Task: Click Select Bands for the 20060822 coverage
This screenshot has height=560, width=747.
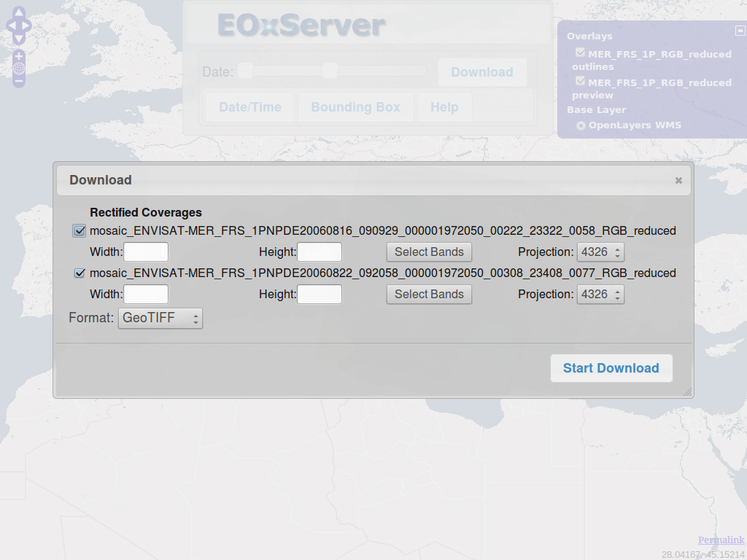Action: [x=429, y=295]
